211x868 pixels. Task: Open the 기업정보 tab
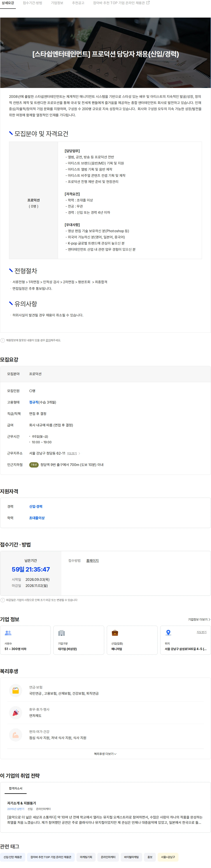coord(57,3)
